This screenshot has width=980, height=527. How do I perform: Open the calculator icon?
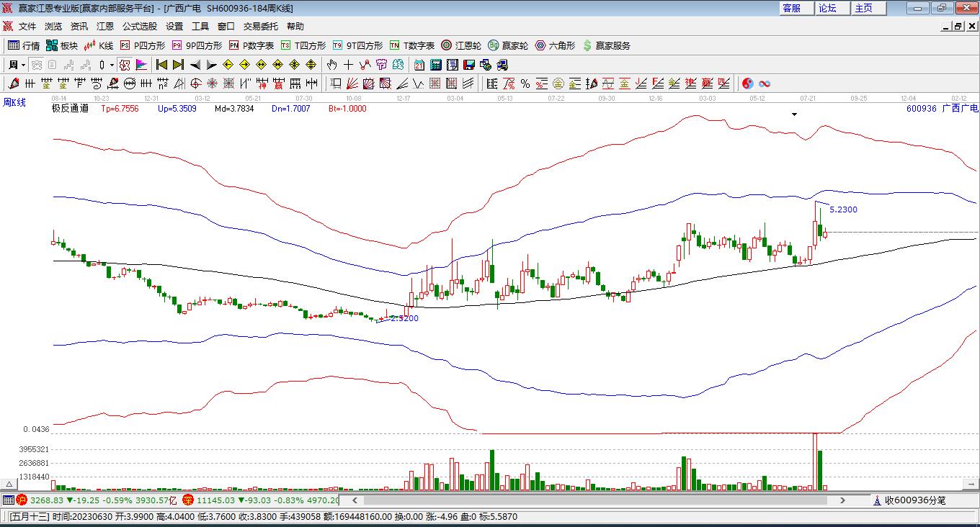435,65
